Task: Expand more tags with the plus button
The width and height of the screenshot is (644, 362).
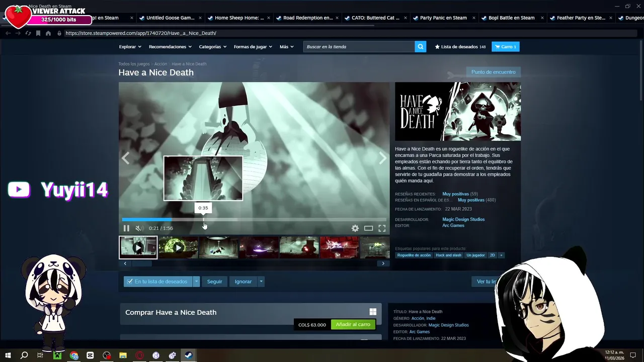Action: [x=501, y=255]
